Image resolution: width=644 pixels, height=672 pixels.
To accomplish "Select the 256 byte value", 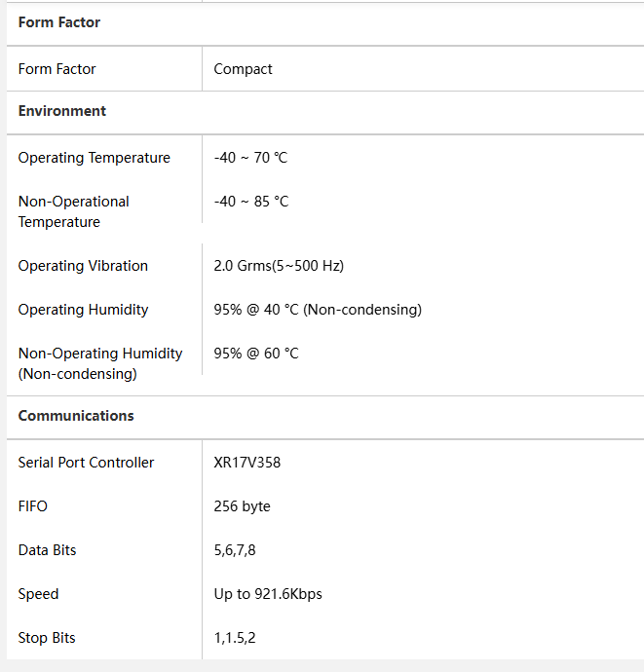I will point(242,506).
